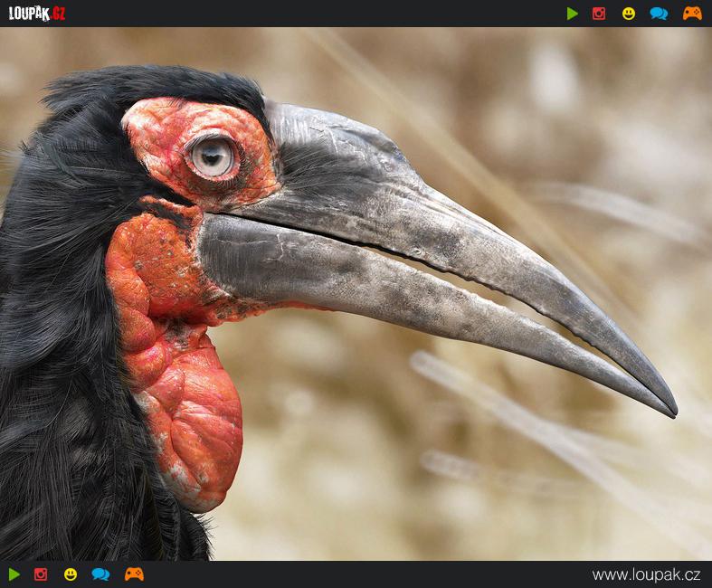Click the LOUPAK.CZ logo in top-left corner
This screenshot has height=588, width=712.
(37, 14)
